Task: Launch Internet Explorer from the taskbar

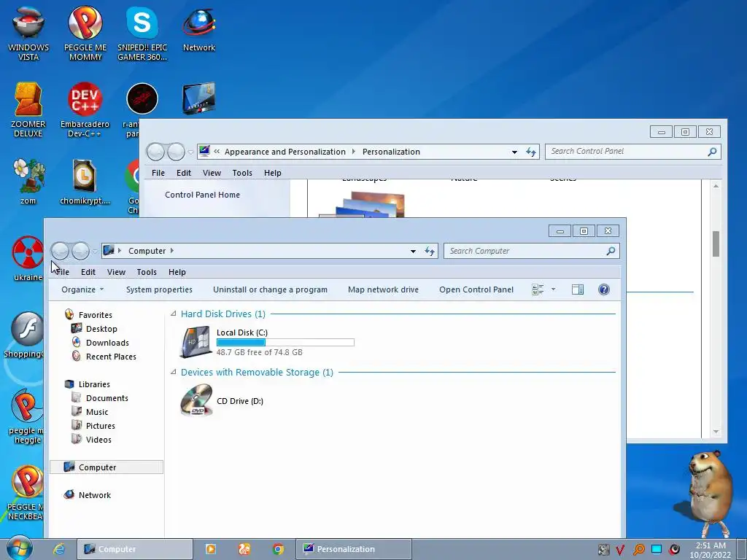Action: [59, 549]
